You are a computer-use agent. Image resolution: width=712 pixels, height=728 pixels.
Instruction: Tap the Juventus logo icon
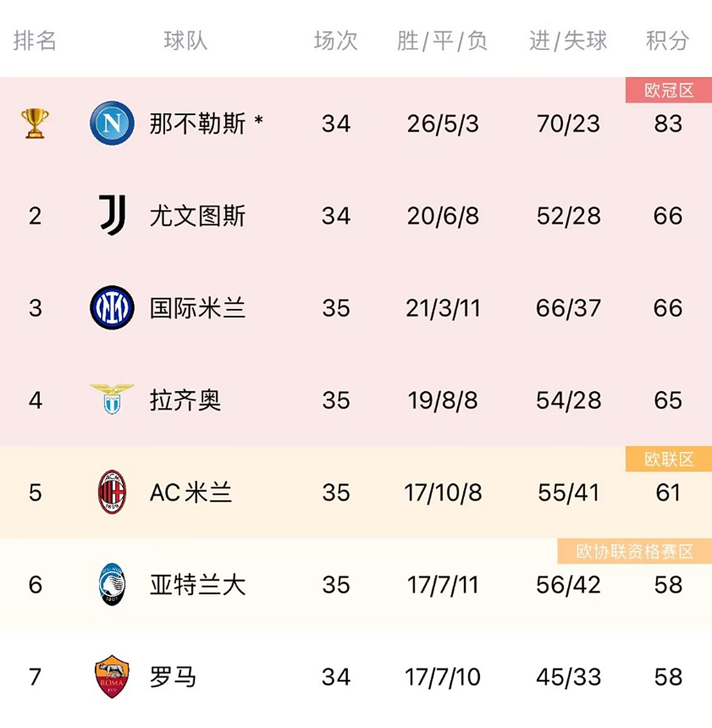tap(112, 216)
